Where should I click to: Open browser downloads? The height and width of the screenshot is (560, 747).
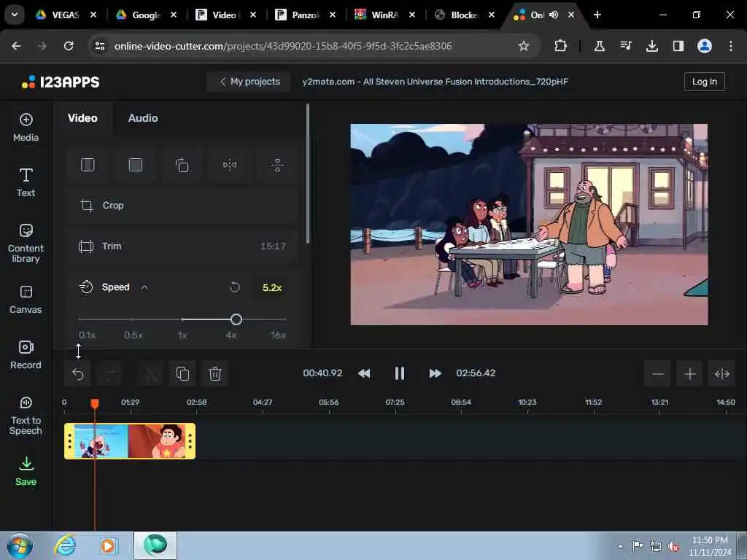[651, 46]
